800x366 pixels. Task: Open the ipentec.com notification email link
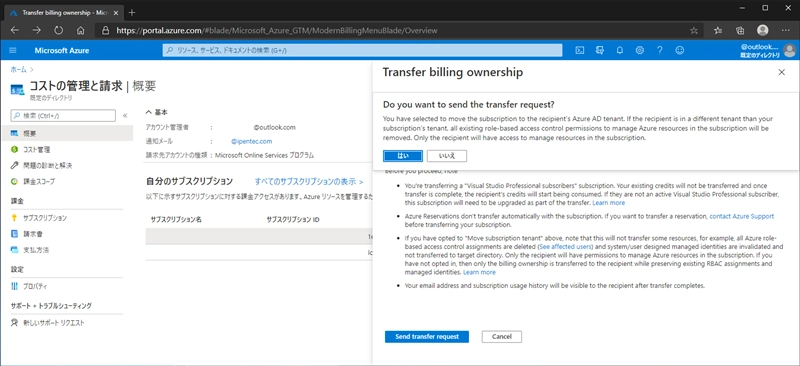(x=252, y=141)
